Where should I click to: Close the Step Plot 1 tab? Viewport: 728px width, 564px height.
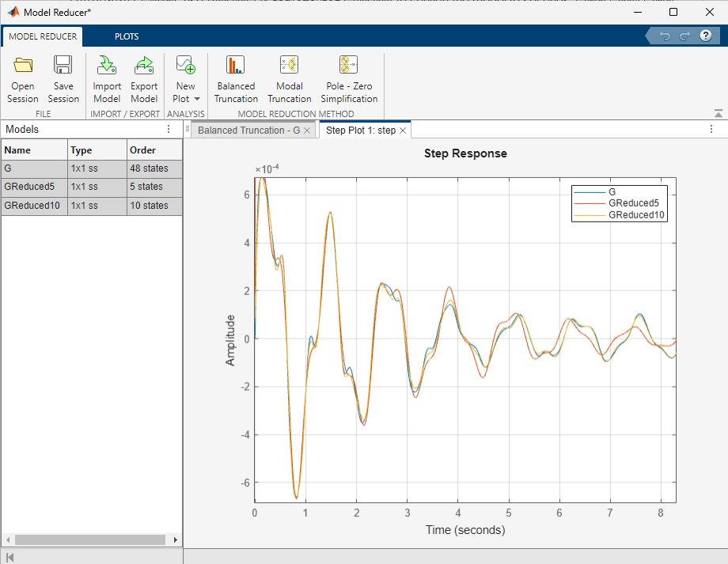click(x=403, y=131)
